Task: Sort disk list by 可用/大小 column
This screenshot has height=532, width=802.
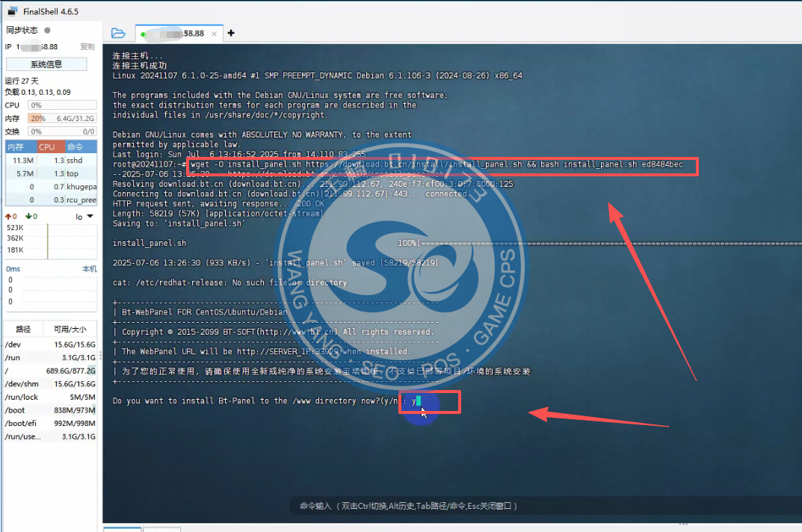Action: [x=70, y=329]
